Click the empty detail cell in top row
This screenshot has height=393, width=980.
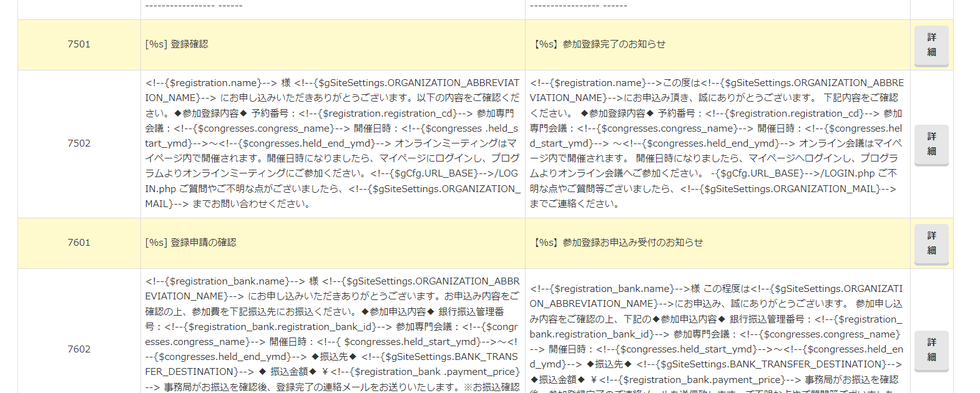click(931, 7)
